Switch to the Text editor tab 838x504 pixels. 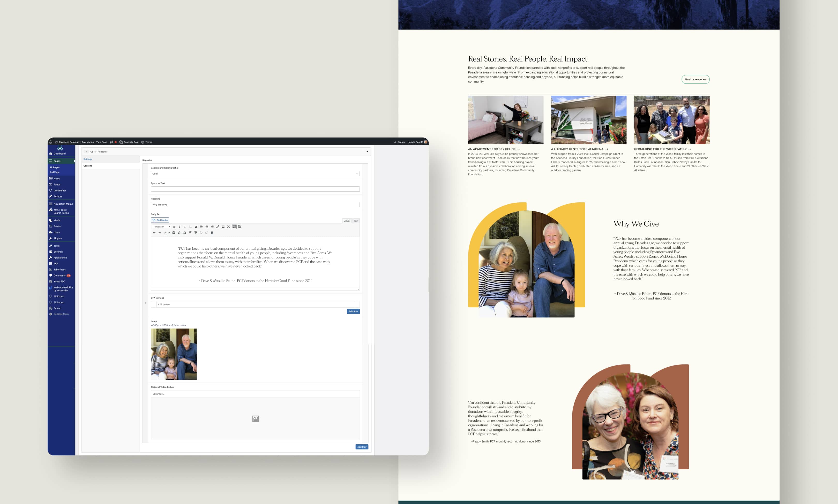click(x=356, y=221)
